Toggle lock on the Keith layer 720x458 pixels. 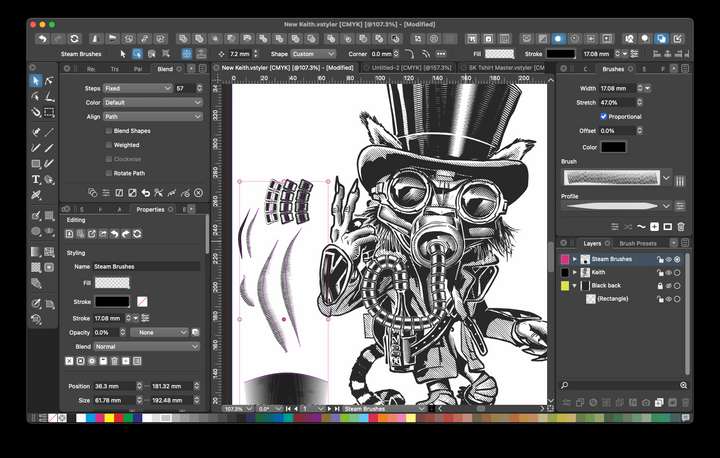660,272
